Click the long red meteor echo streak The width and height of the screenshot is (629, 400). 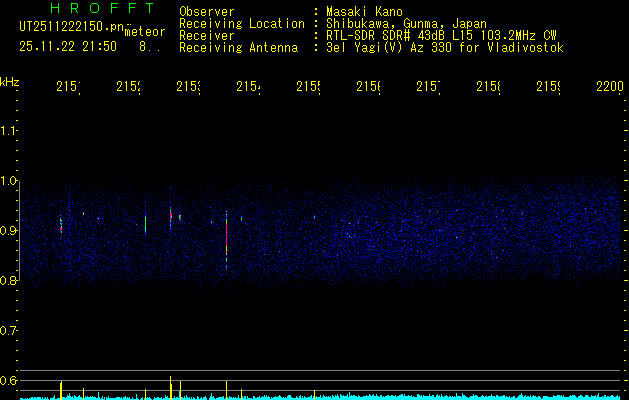pos(227,238)
